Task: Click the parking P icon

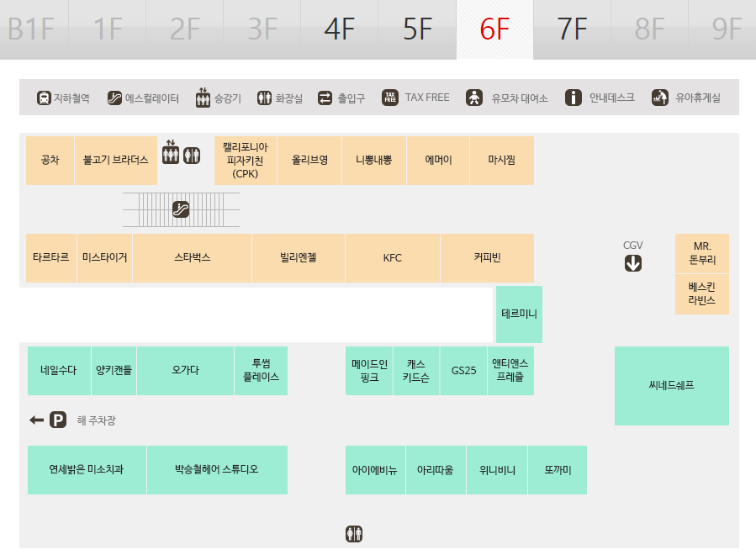Action: pos(58,420)
